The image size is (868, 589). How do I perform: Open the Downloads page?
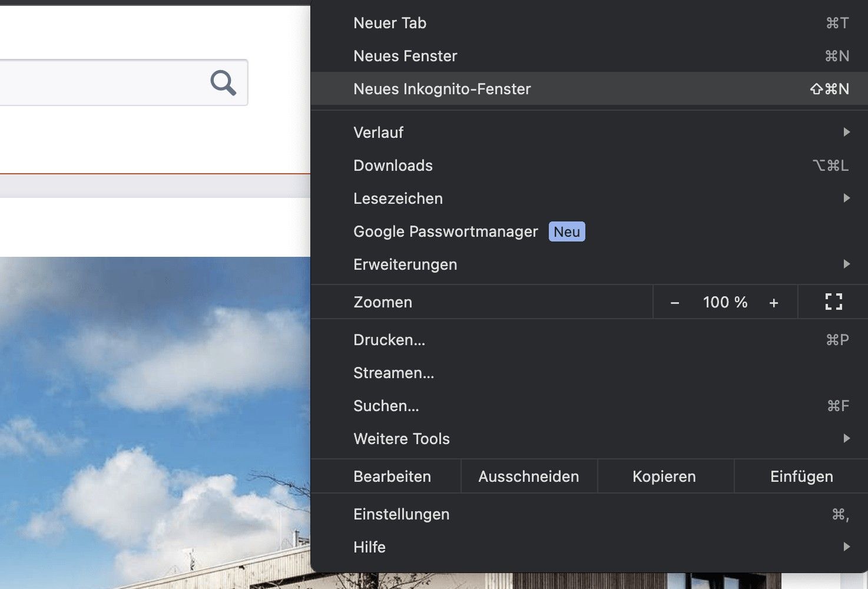(x=393, y=166)
